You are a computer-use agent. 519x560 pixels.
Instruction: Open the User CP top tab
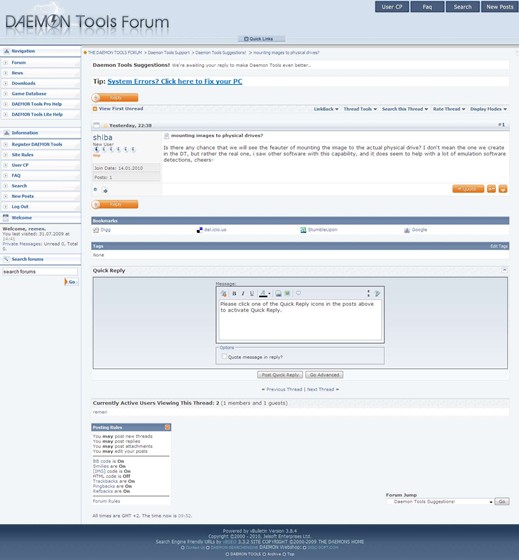[x=392, y=7]
